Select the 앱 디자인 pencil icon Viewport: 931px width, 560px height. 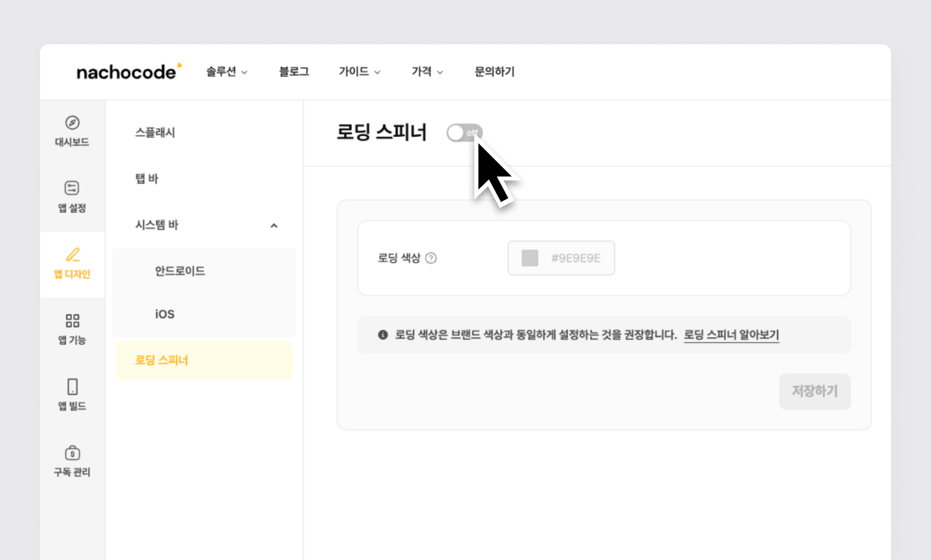[x=73, y=255]
